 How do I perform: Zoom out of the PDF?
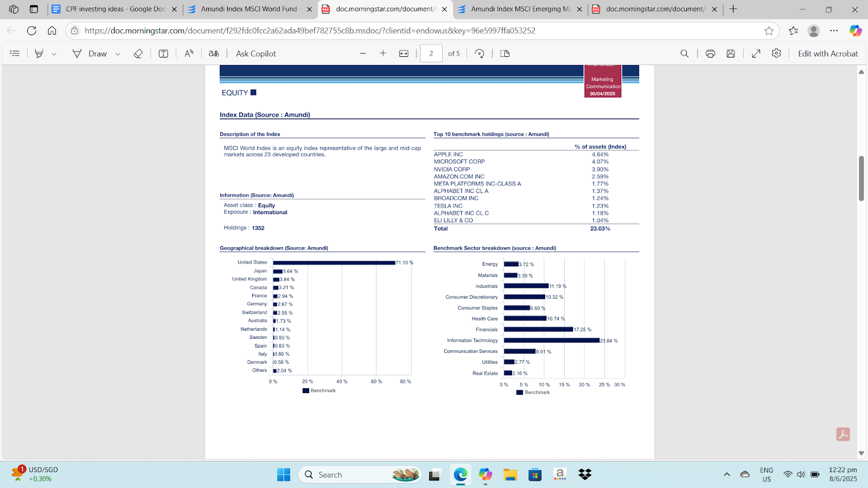point(363,54)
